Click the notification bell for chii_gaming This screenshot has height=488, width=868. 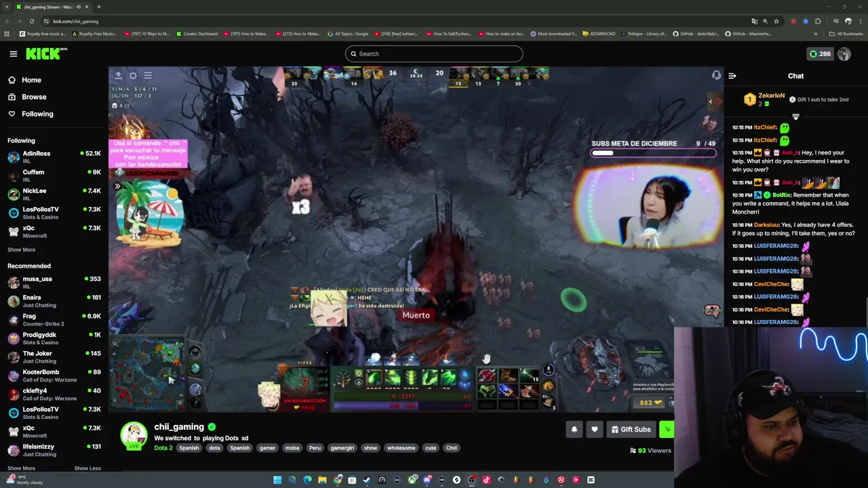tap(574, 429)
